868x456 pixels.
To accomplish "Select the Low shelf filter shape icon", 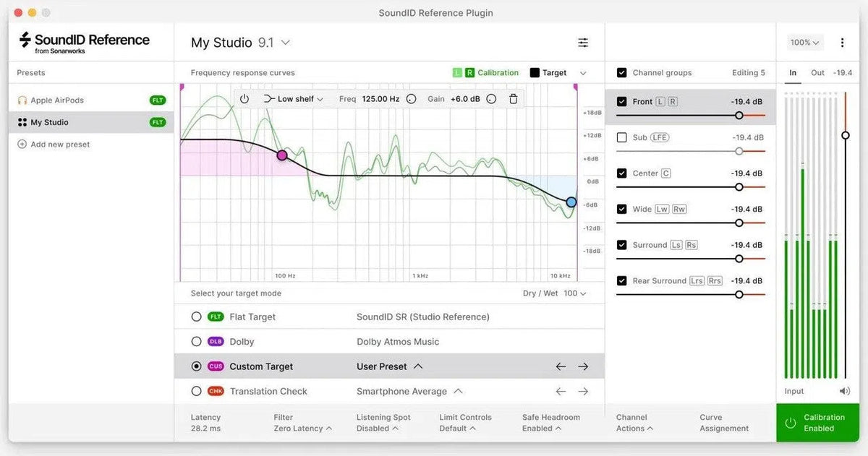I will [x=268, y=99].
